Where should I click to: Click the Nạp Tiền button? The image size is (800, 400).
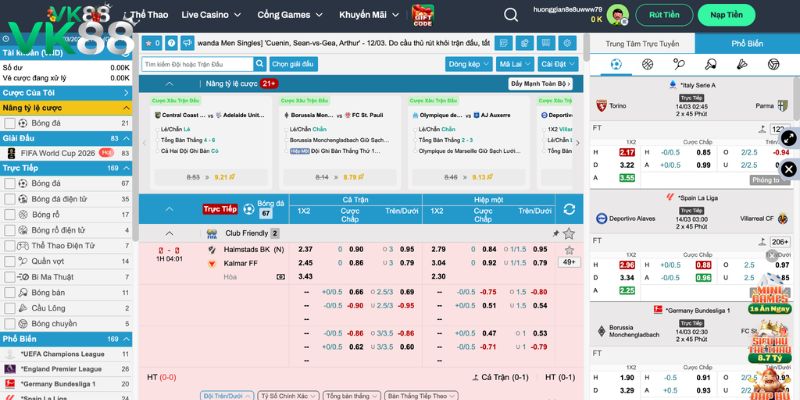(x=727, y=15)
